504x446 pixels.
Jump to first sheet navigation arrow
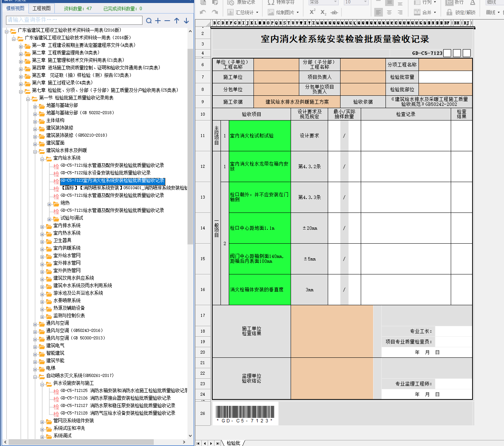tap(198, 443)
